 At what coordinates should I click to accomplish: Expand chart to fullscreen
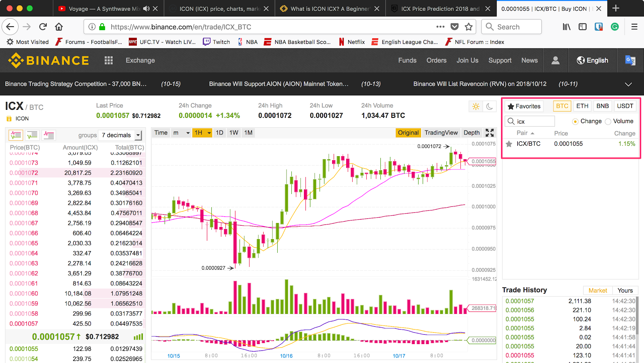point(490,133)
